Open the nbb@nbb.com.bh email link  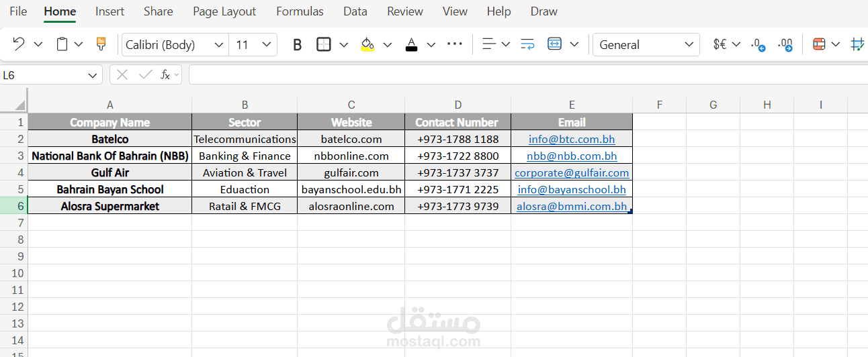click(572, 156)
